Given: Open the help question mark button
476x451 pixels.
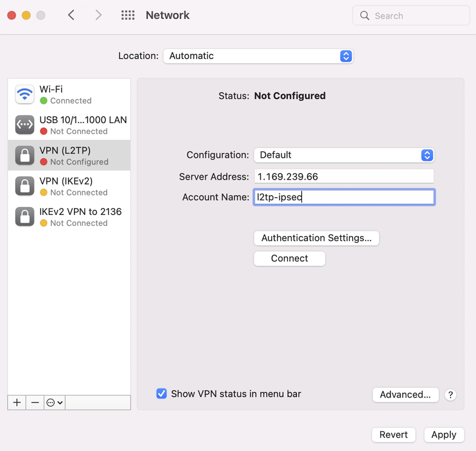Looking at the screenshot, I should 451,395.
